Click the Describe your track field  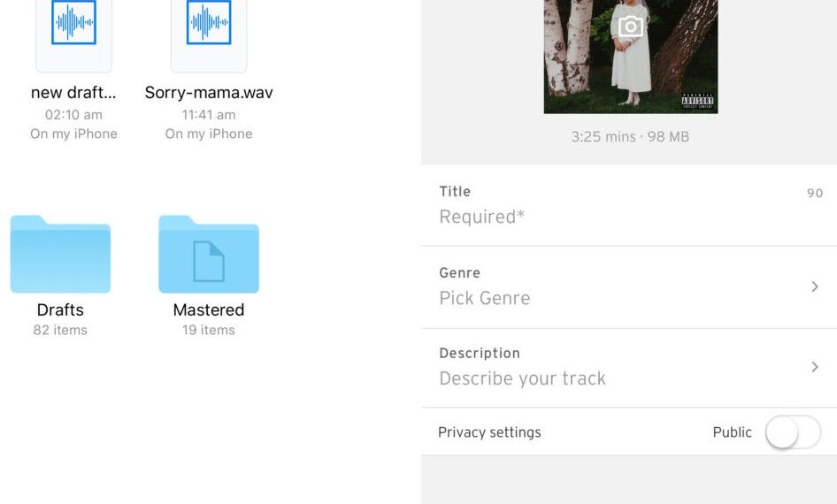[522, 378]
